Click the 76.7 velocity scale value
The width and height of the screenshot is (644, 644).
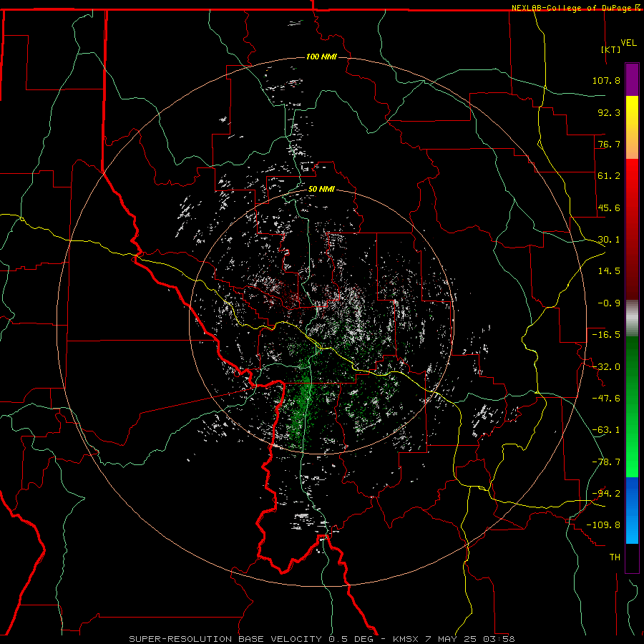click(609, 144)
